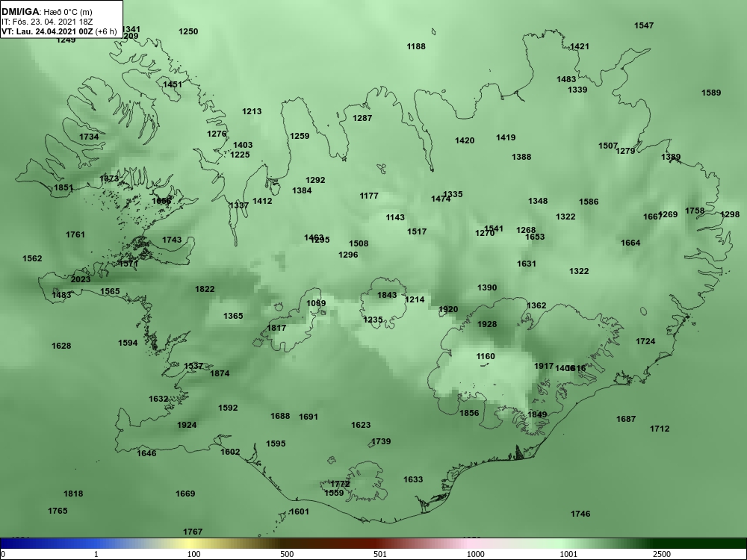
Task: Click the 1746 value in the southeast sea
Action: tap(580, 514)
